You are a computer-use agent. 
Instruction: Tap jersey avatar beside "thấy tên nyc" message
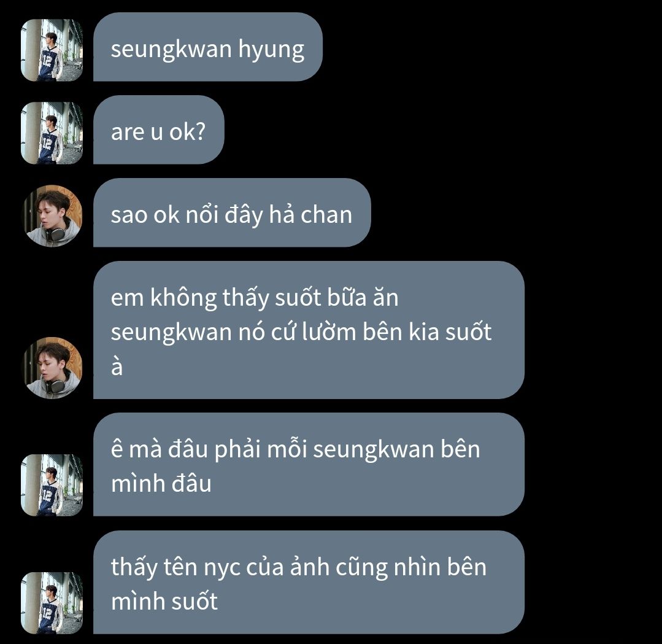[52, 603]
